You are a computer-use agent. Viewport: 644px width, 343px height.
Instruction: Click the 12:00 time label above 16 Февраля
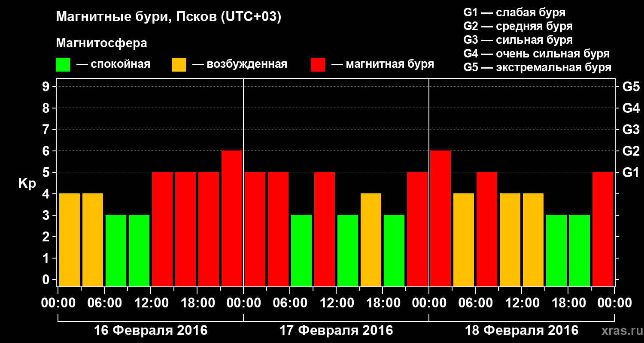pyautogui.click(x=151, y=303)
